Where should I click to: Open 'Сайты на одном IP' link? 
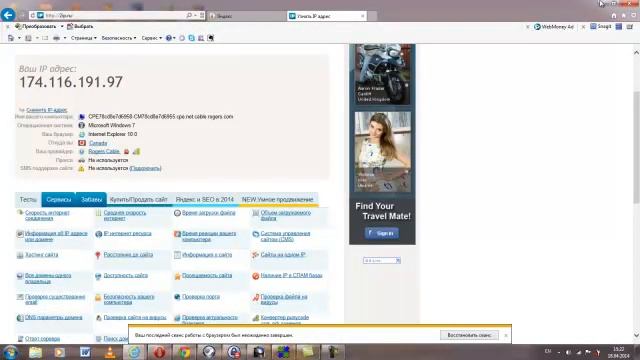pyautogui.click(x=283, y=255)
